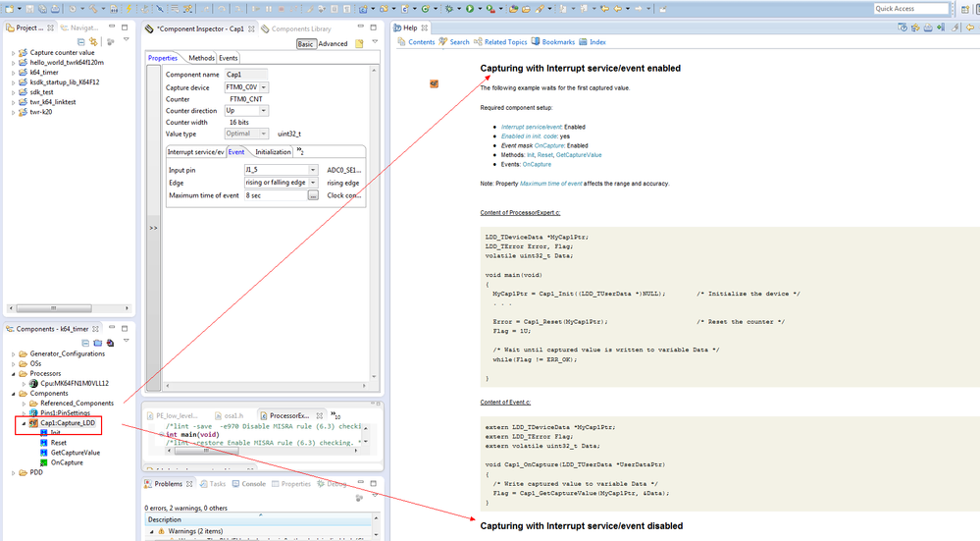Click the yellow note icon beside Advanced
980x541 pixels.
click(359, 44)
